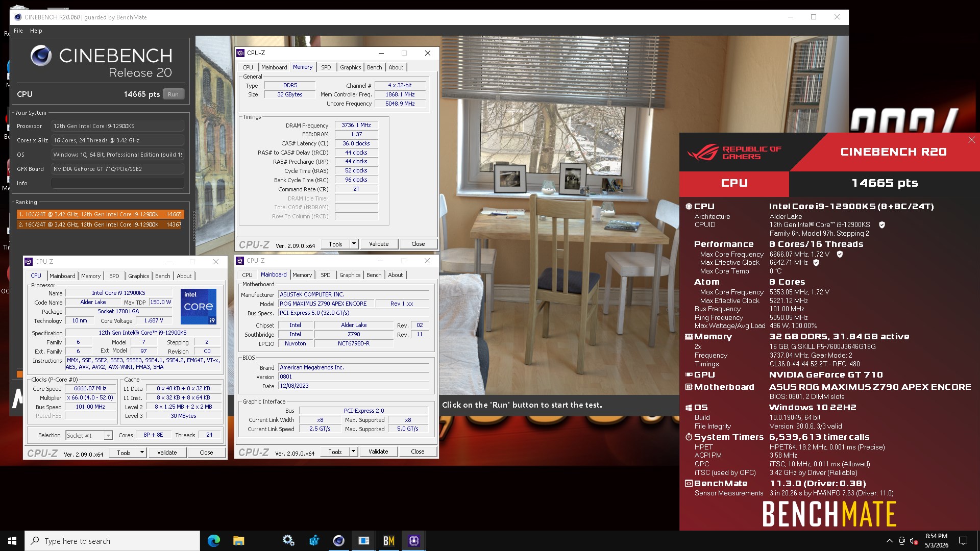
Task: Select ranking entry scoring 14665
Action: pos(100,215)
